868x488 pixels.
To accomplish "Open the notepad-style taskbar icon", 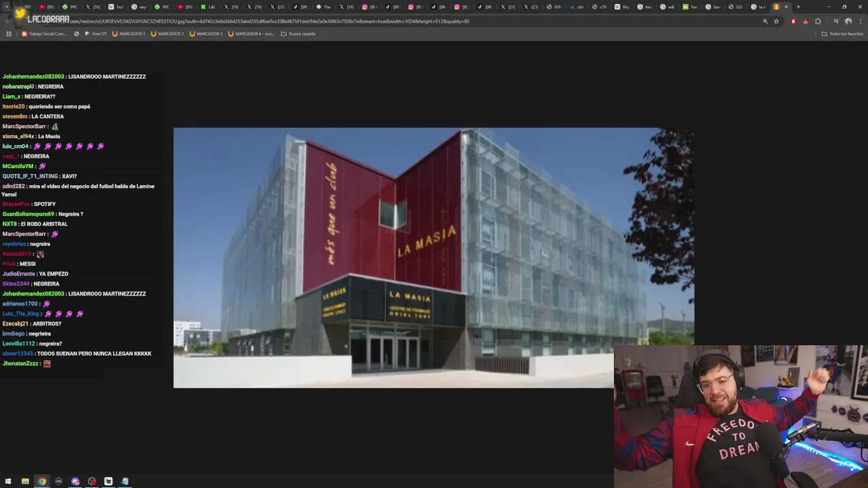I will click(125, 481).
